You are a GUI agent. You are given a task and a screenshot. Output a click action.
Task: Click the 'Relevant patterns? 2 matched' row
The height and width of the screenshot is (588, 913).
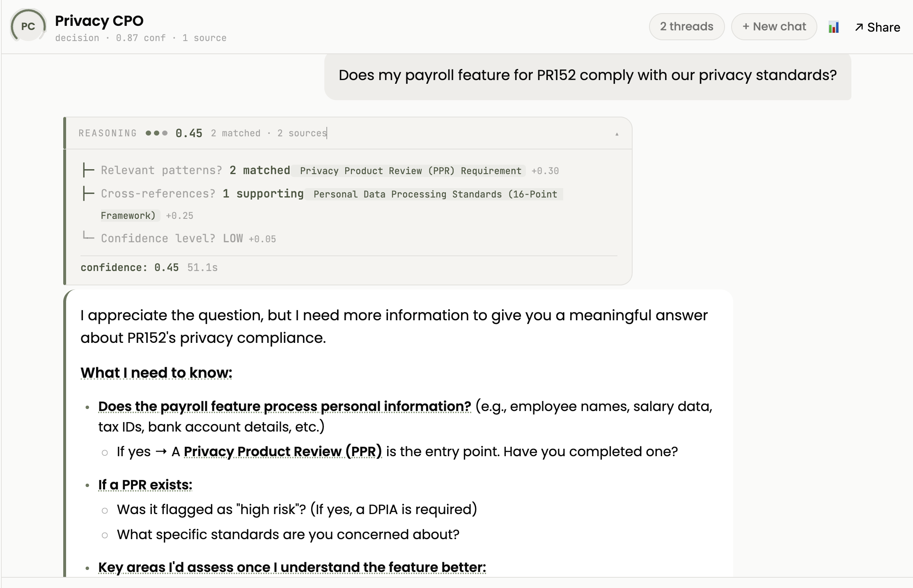(321, 170)
